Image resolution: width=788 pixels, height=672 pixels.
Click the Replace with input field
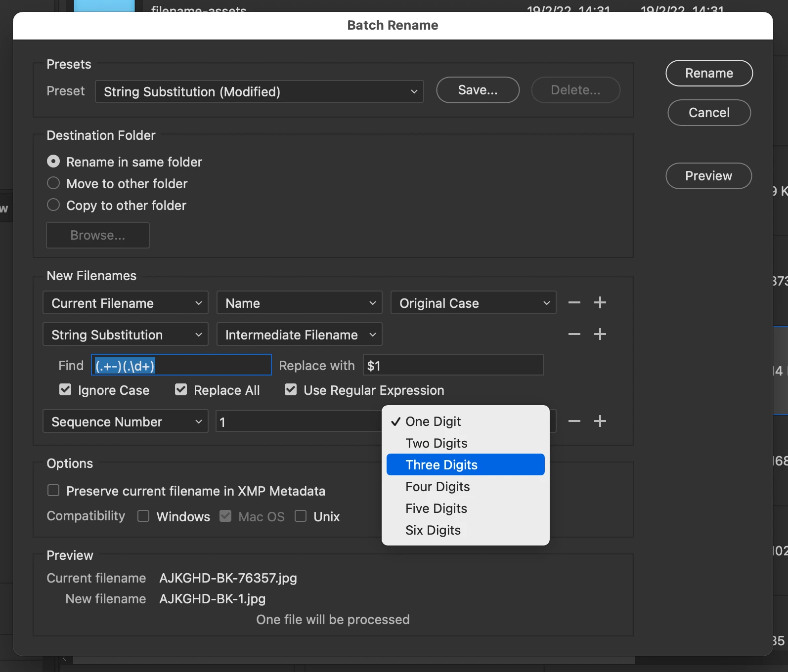pos(453,365)
